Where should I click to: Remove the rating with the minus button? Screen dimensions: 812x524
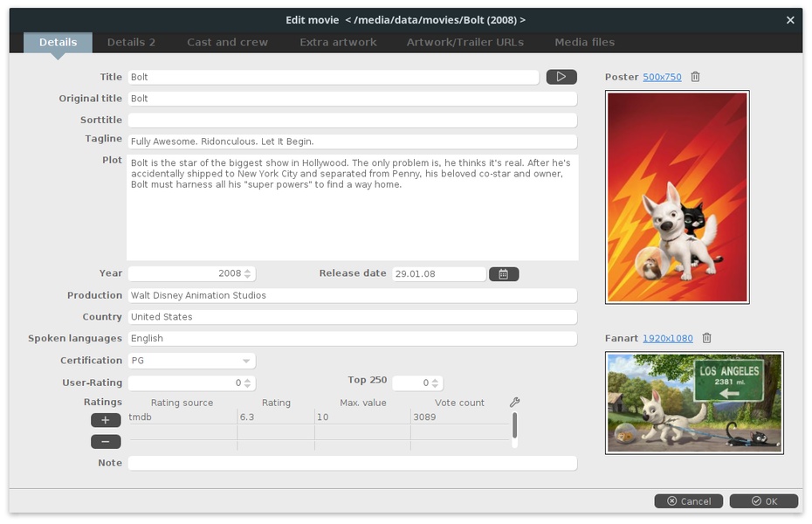tap(106, 442)
